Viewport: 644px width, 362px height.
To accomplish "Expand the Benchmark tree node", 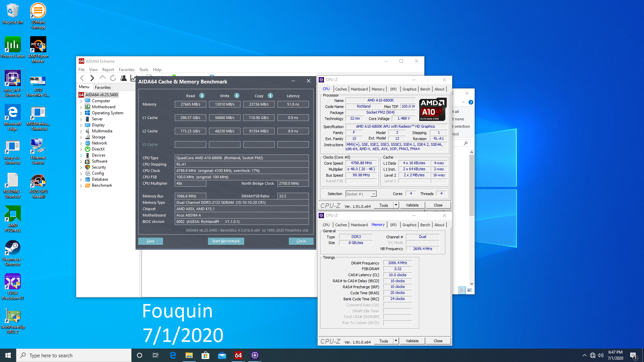I will (81, 185).
